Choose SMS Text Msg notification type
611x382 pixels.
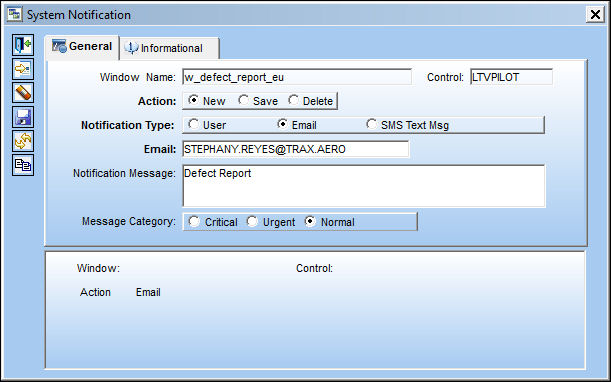371,124
